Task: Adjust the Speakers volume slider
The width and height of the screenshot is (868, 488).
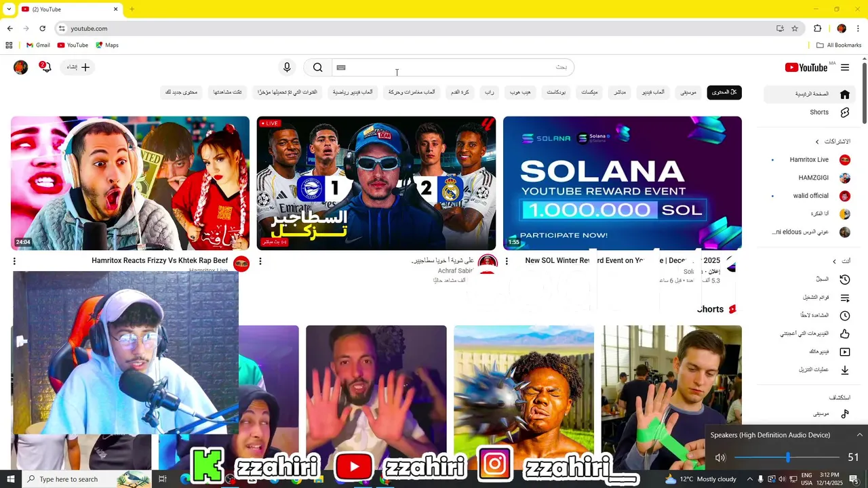Action: (x=788, y=457)
